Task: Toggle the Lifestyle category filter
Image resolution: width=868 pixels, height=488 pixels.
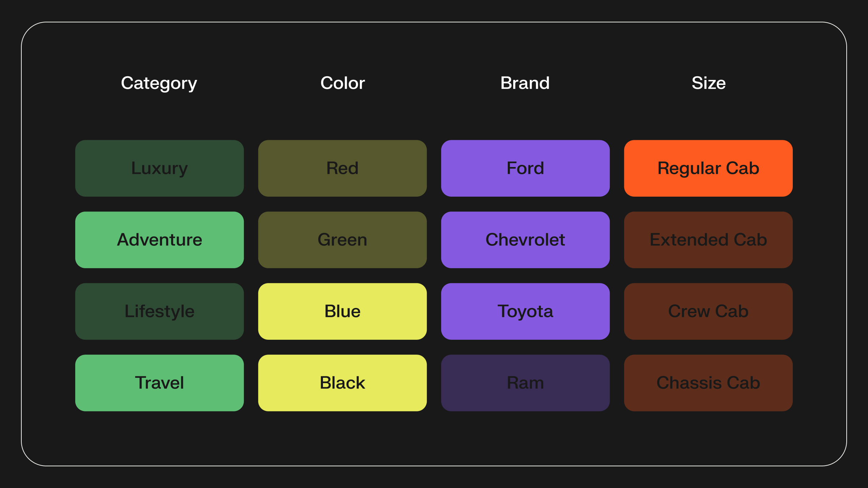Action: [159, 312]
